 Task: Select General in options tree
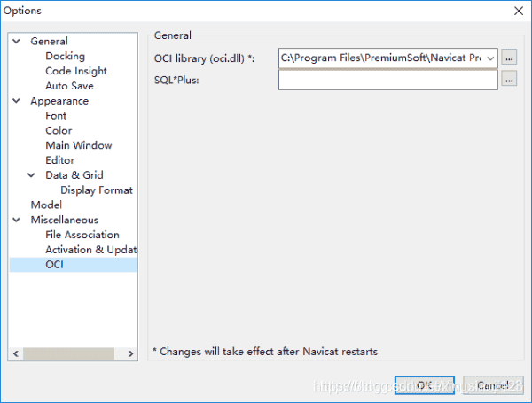[x=49, y=42]
